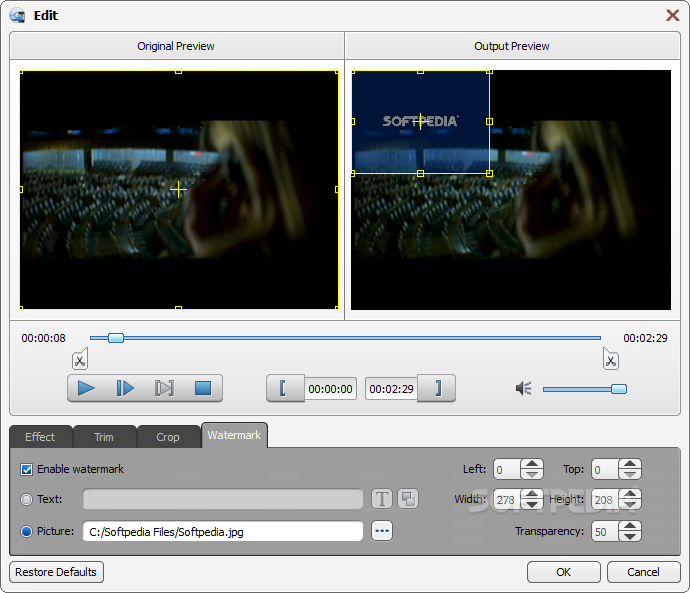Click Original Preview header
The image size is (690, 593).
[x=176, y=46]
